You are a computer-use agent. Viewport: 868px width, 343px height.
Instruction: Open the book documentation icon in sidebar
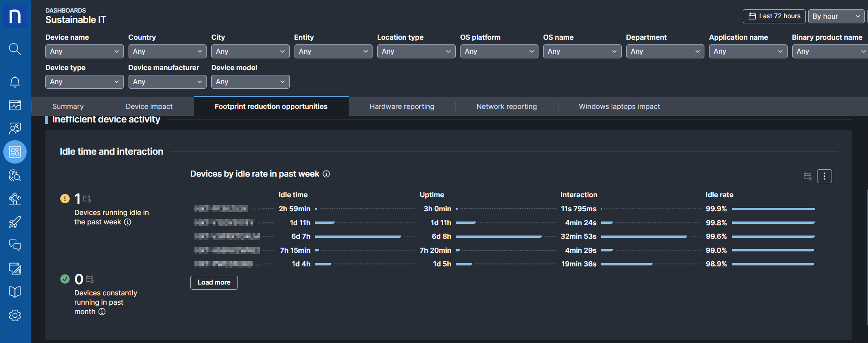tap(15, 292)
